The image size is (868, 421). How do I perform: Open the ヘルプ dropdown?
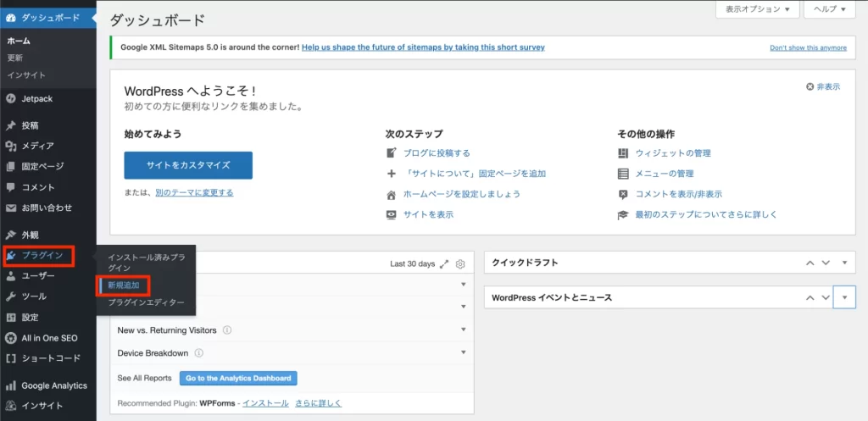(x=830, y=9)
